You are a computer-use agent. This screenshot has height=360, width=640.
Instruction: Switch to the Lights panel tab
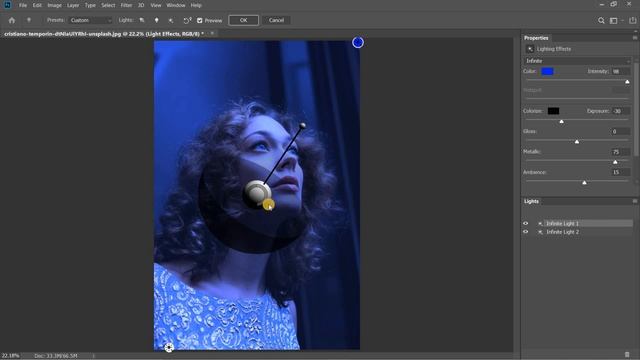click(531, 201)
